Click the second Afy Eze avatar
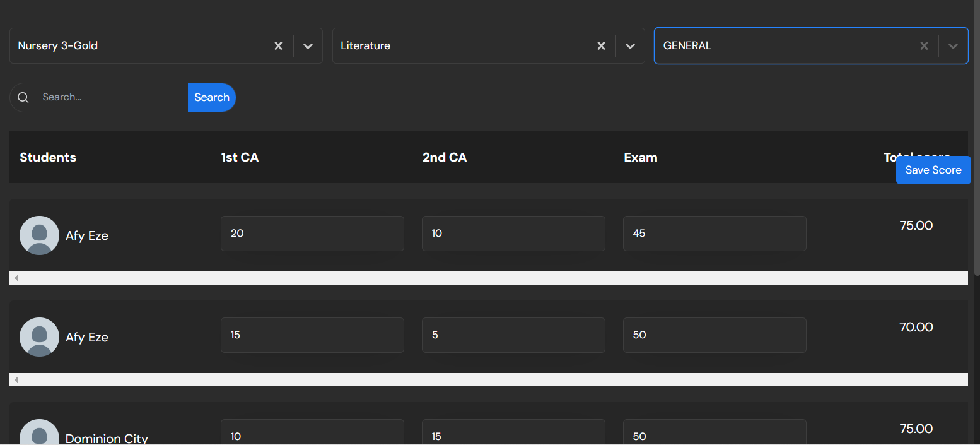 [39, 337]
